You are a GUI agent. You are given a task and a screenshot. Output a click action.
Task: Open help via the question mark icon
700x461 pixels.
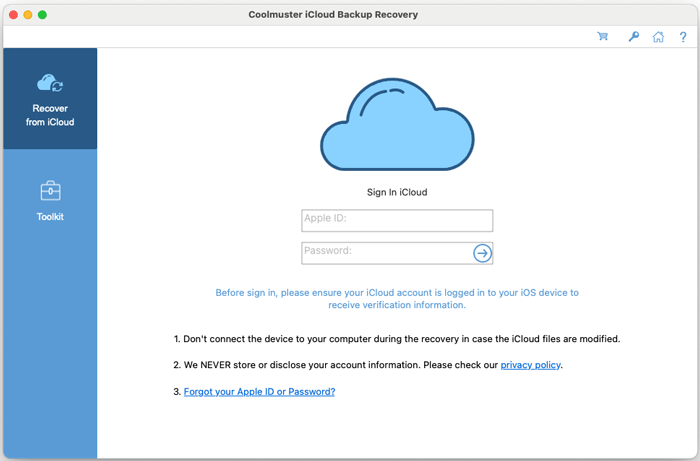683,37
